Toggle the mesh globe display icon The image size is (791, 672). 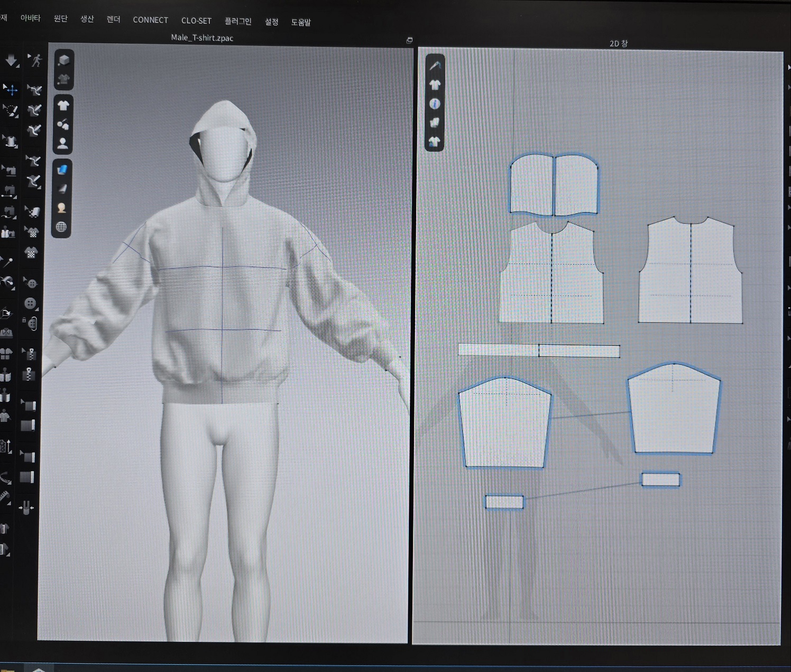[61, 227]
